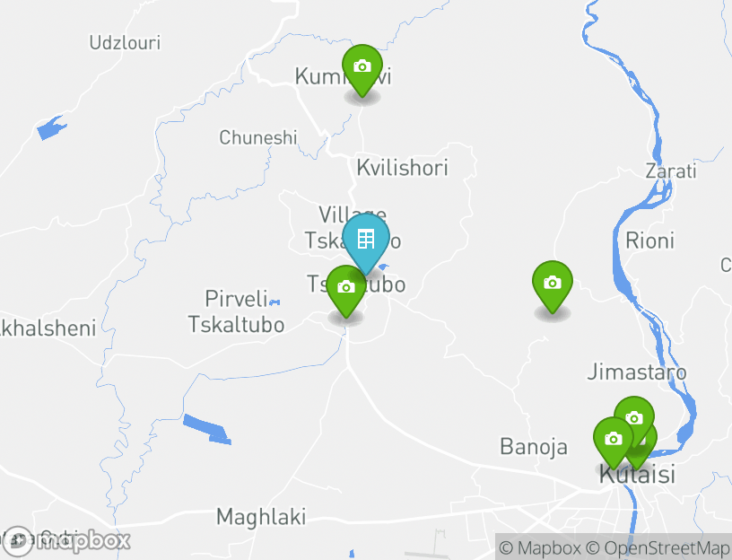Click the Kvilishori village label

[x=403, y=168]
